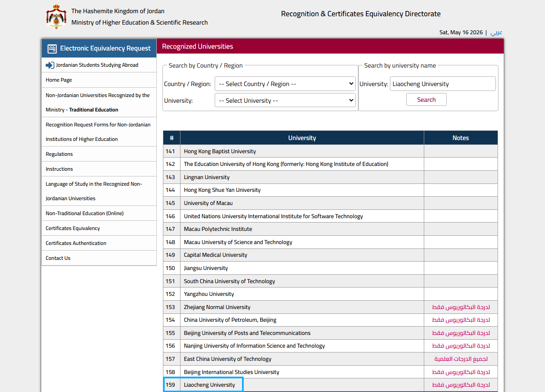This screenshot has height=392, width=545.
Task: Open the Instructions menu item
Action: click(99, 169)
